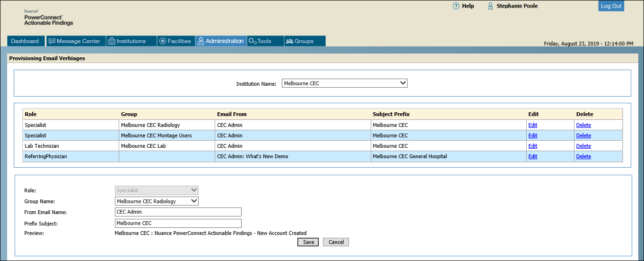
Task: Select the Melbourne CEC Radiology group cell
Action: pyautogui.click(x=167, y=125)
